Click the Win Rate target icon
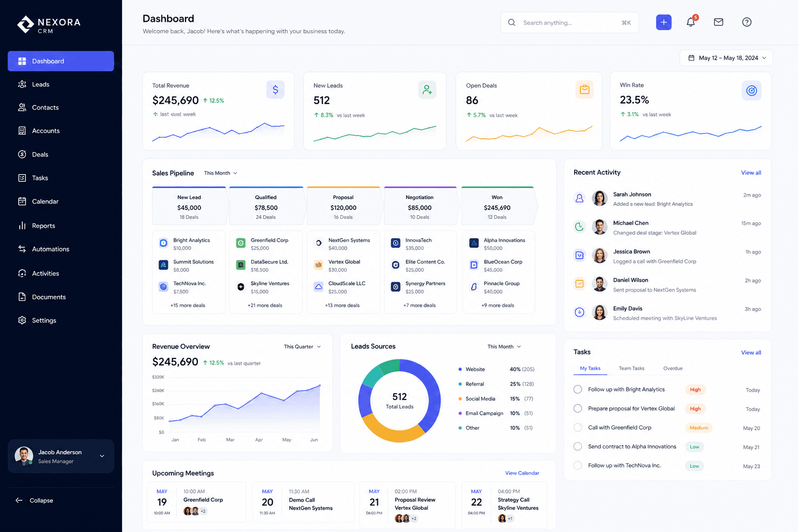 (751, 90)
